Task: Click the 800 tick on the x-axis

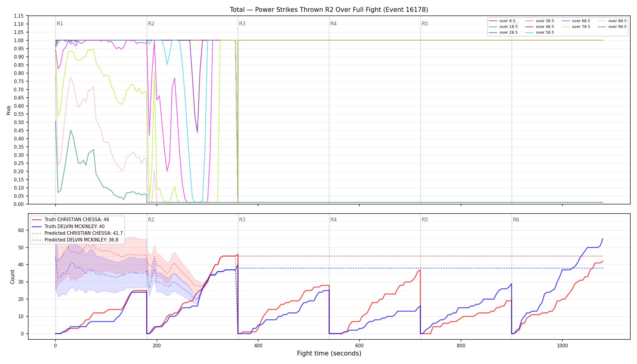Action: tap(461, 345)
